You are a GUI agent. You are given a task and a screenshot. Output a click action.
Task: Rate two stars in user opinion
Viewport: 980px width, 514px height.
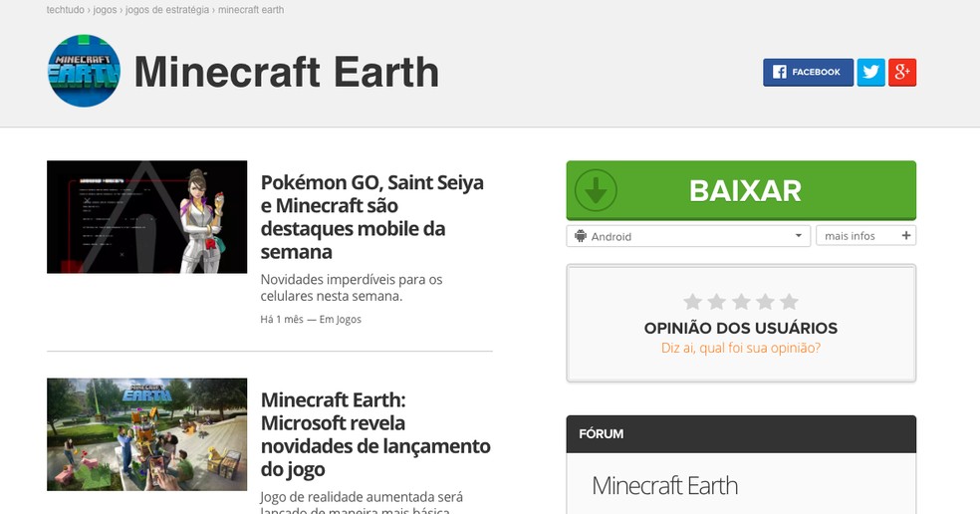click(717, 302)
